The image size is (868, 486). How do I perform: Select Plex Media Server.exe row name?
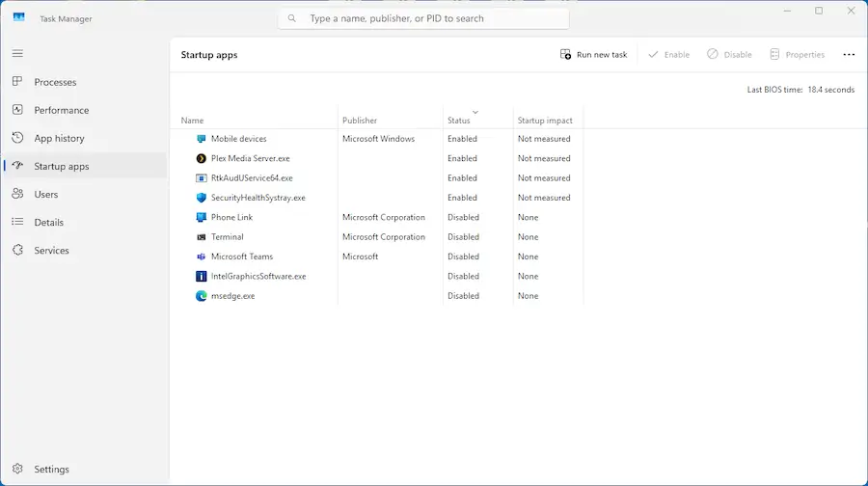click(x=250, y=158)
